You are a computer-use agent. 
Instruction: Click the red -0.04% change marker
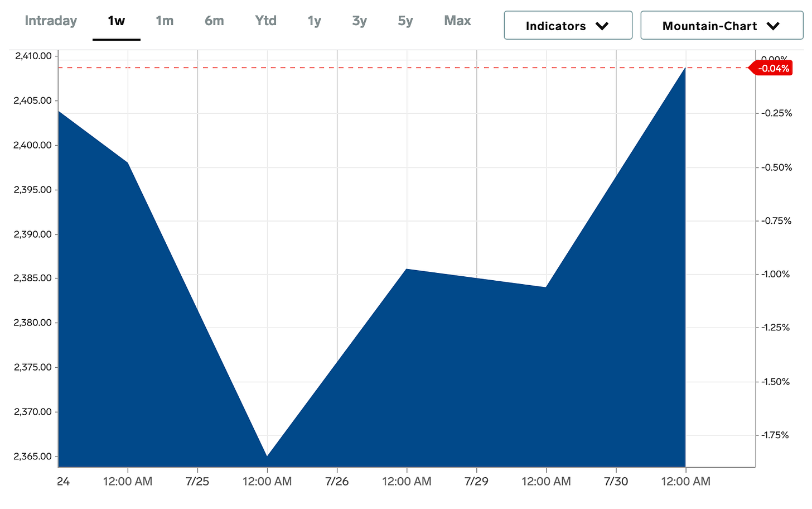771,69
